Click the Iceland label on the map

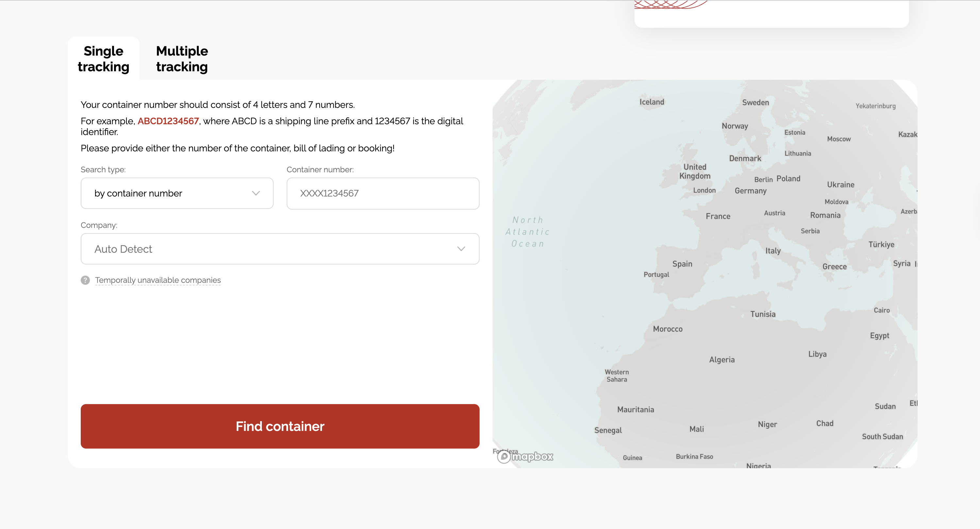(x=652, y=102)
